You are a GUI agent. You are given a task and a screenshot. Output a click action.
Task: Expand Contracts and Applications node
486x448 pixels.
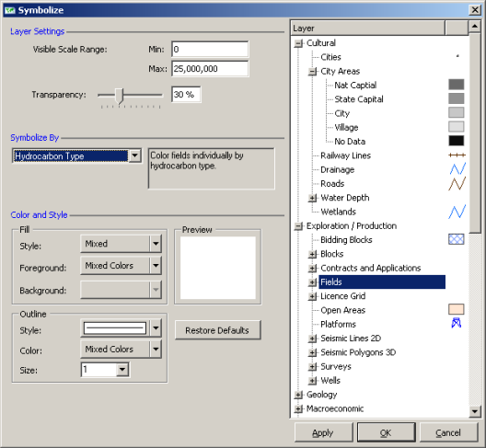[x=312, y=269]
